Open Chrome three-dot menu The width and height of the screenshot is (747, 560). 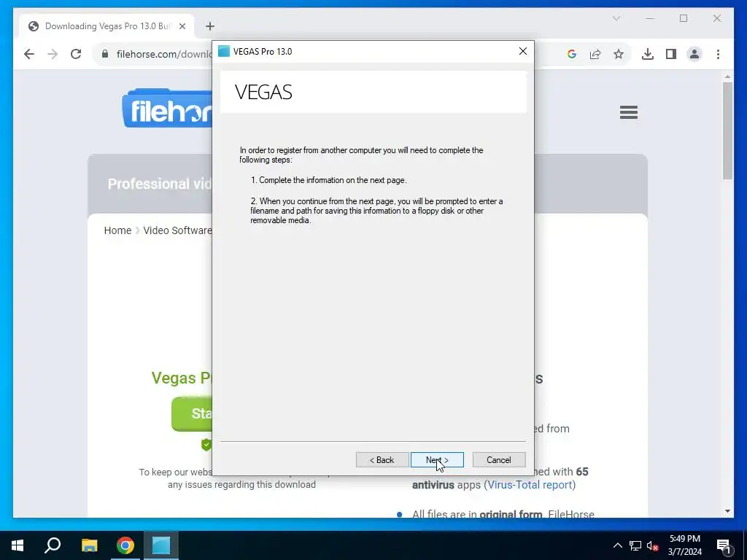pyautogui.click(x=718, y=54)
